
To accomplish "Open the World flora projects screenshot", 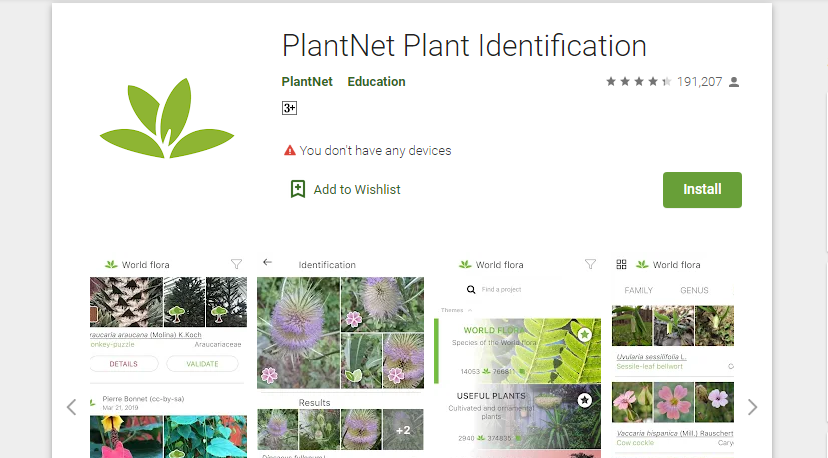I will point(518,357).
